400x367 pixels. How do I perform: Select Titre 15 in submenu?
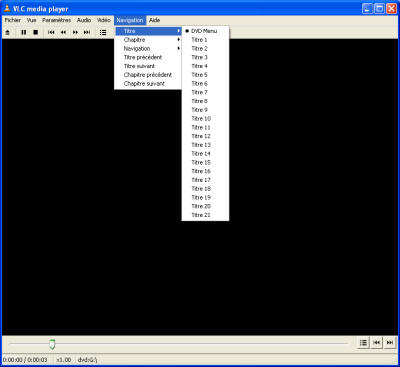[x=205, y=162]
